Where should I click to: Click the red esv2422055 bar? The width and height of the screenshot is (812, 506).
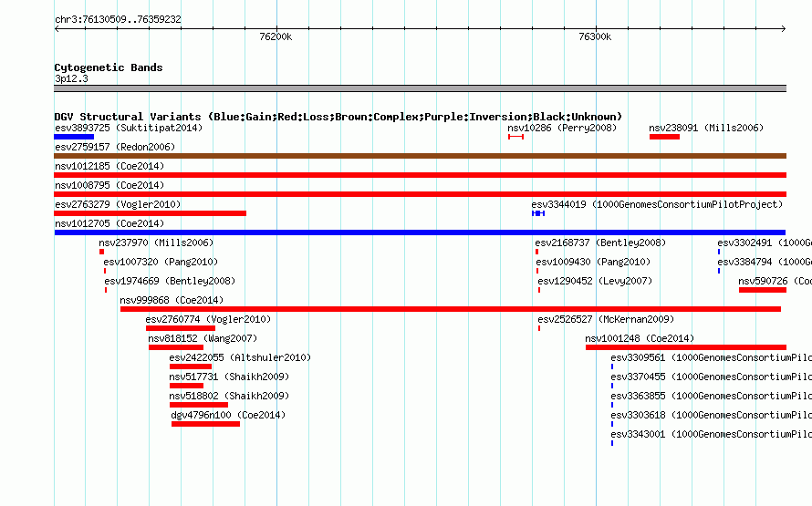[190, 367]
